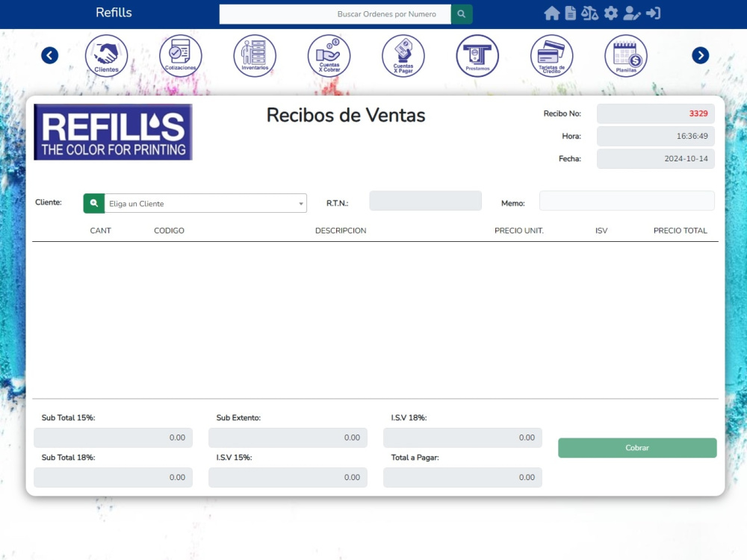Click the user edit icon in header
The width and height of the screenshot is (747, 560).
pos(632,13)
